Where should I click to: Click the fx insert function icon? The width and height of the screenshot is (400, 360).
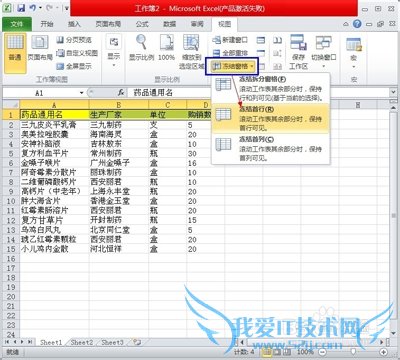click(121, 93)
